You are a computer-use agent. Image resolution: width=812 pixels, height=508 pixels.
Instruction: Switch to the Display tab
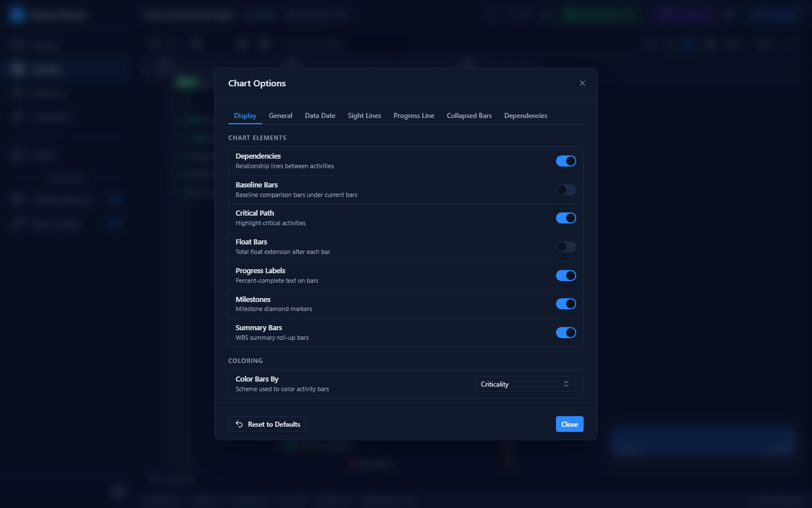tap(245, 116)
